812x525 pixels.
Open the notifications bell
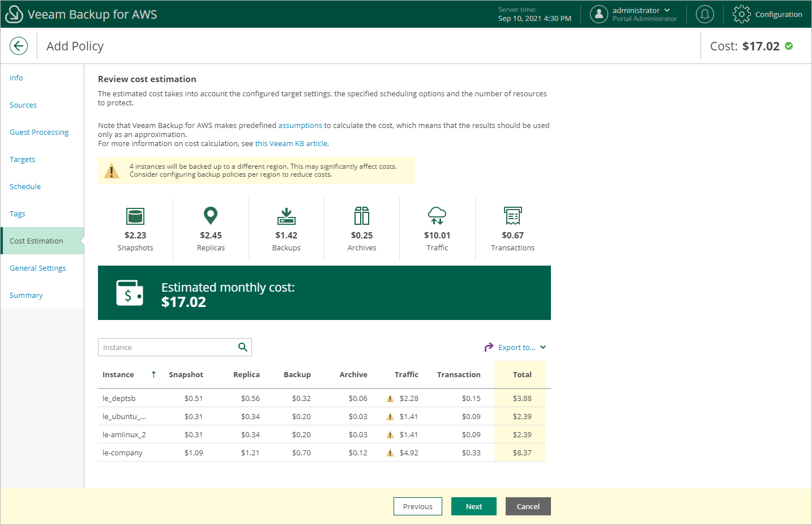pyautogui.click(x=705, y=14)
